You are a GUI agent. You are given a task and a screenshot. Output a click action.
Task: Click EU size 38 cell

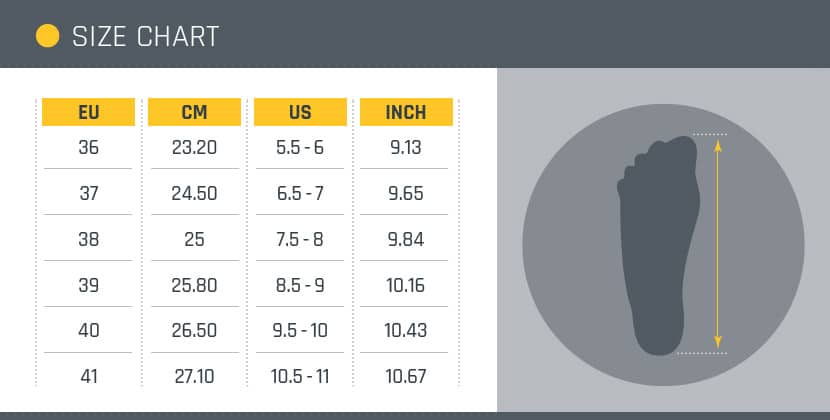click(88, 239)
